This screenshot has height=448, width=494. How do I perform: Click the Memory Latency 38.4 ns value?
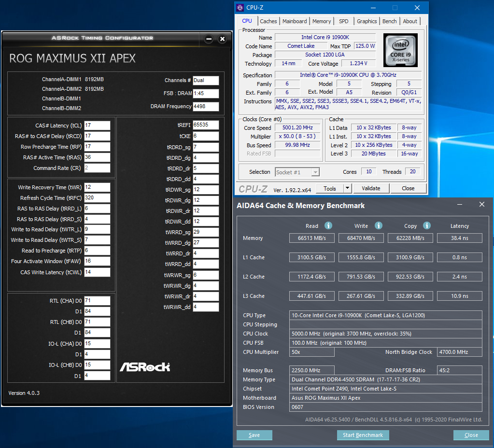[460, 238]
